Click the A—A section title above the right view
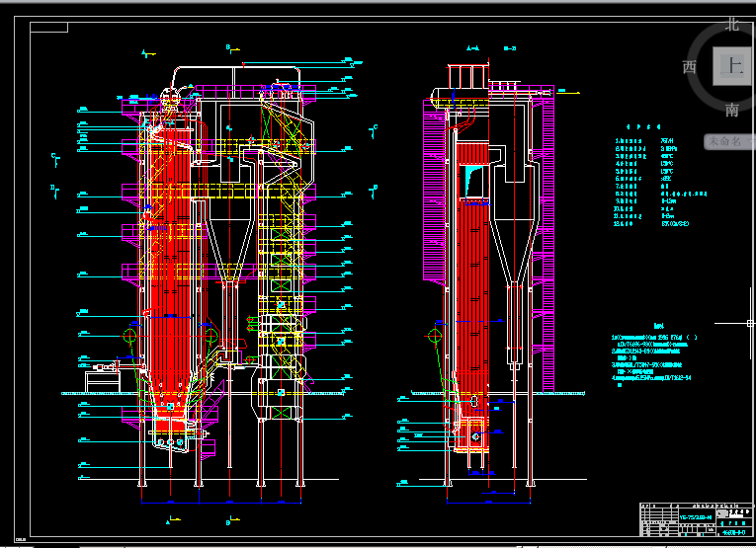The height and width of the screenshot is (548, 756). point(472,47)
